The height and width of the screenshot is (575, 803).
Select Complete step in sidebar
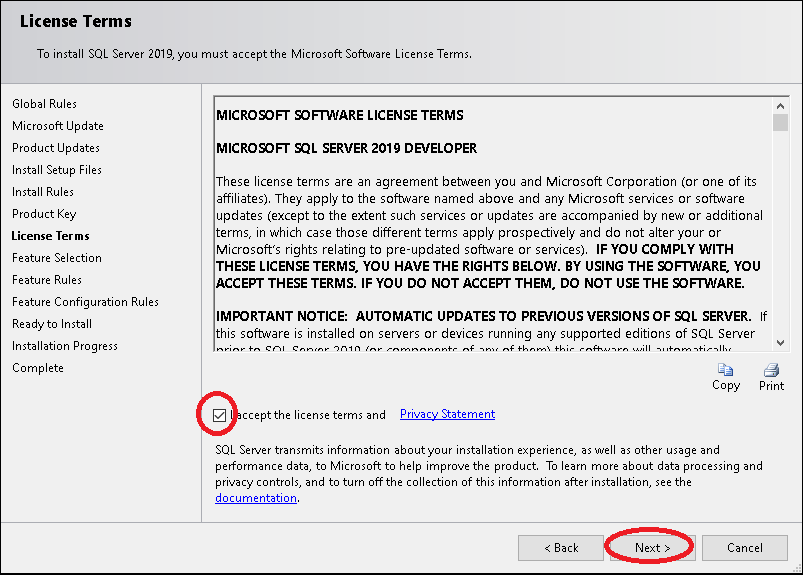point(38,368)
